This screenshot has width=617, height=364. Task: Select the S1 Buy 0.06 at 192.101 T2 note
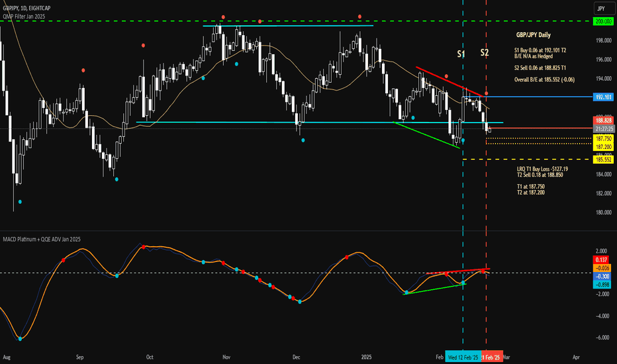point(540,50)
